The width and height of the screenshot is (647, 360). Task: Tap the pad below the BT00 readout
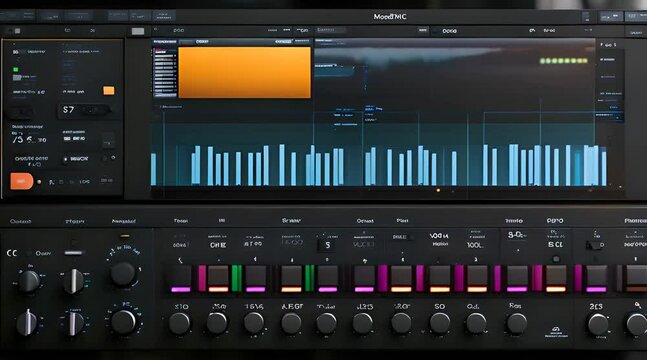(x=256, y=279)
